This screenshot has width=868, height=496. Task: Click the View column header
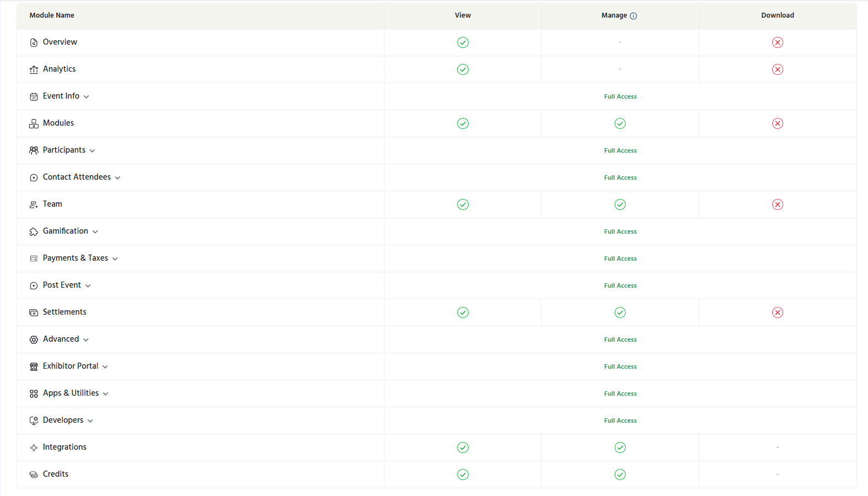pos(463,15)
